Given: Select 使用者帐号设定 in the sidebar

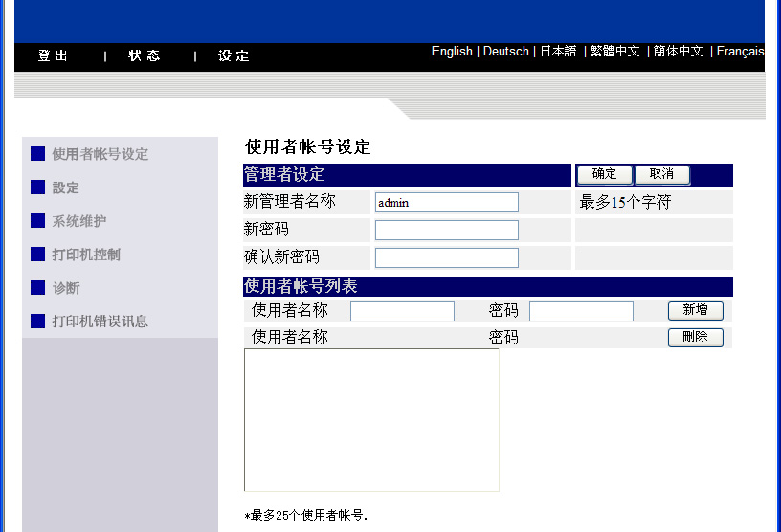Looking at the screenshot, I should pos(100,154).
